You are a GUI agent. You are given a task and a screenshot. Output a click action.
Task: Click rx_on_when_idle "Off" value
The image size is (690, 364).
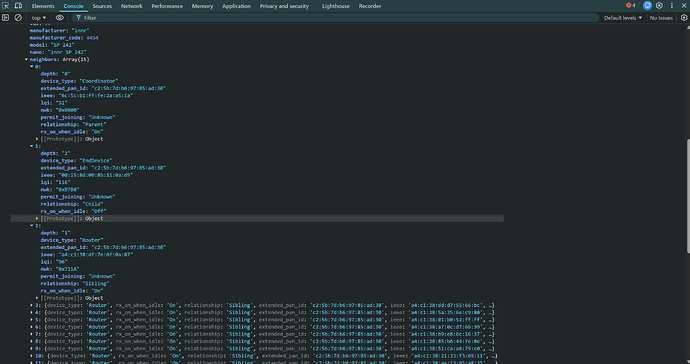pyautogui.click(x=99, y=211)
